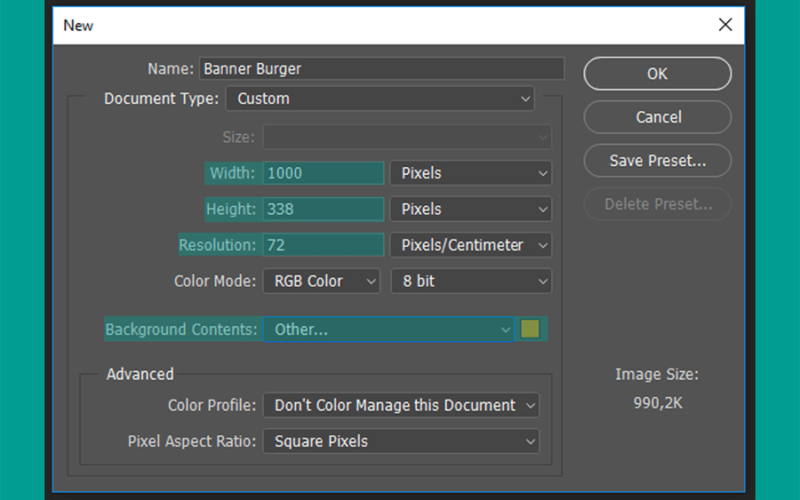This screenshot has width=800, height=500.
Task: Click the Cancel button
Action: point(657,117)
